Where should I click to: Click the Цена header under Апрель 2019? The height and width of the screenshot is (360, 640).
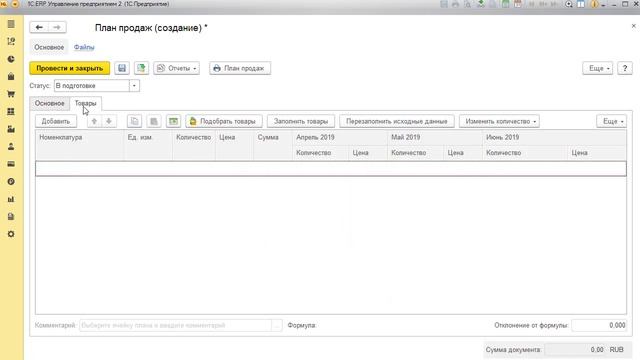click(368, 153)
